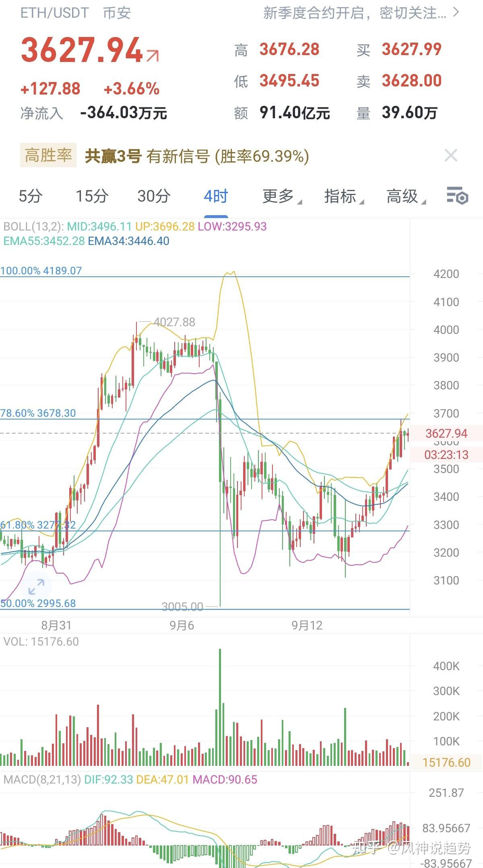Screen dimensions: 483x868
Task: Tap the fullscreen expand arrows icon
Action: (x=37, y=587)
